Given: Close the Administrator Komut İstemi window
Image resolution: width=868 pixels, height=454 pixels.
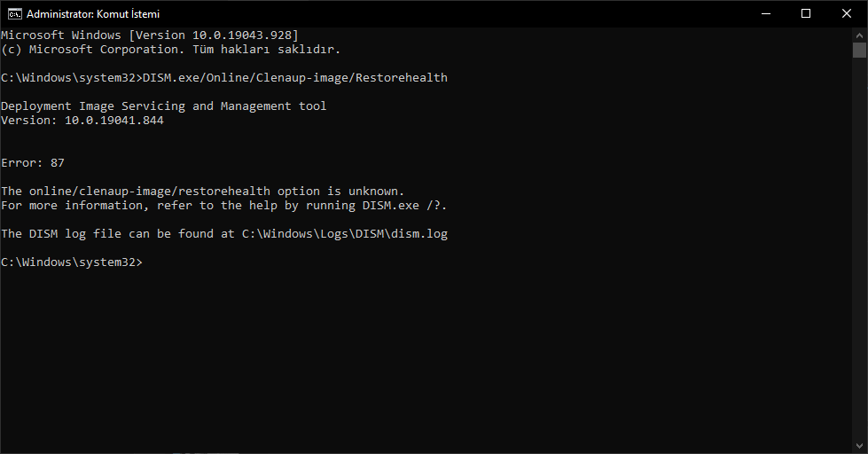Looking at the screenshot, I should click(x=847, y=14).
